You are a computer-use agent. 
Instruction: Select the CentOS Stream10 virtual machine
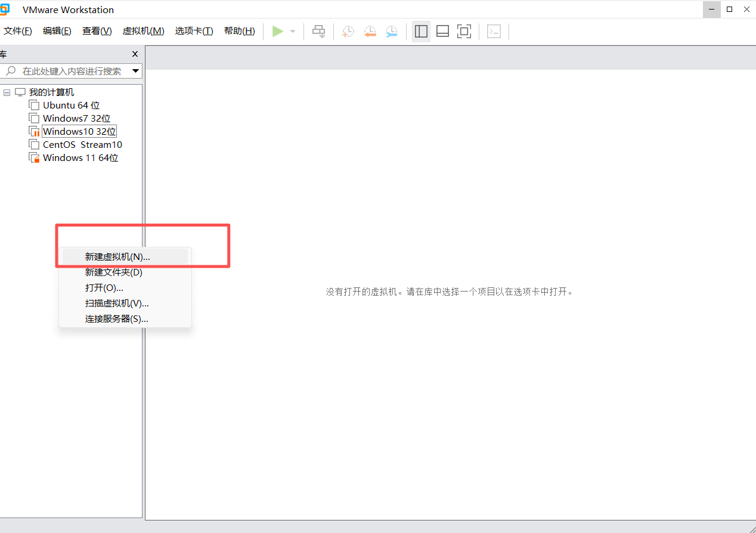click(82, 145)
